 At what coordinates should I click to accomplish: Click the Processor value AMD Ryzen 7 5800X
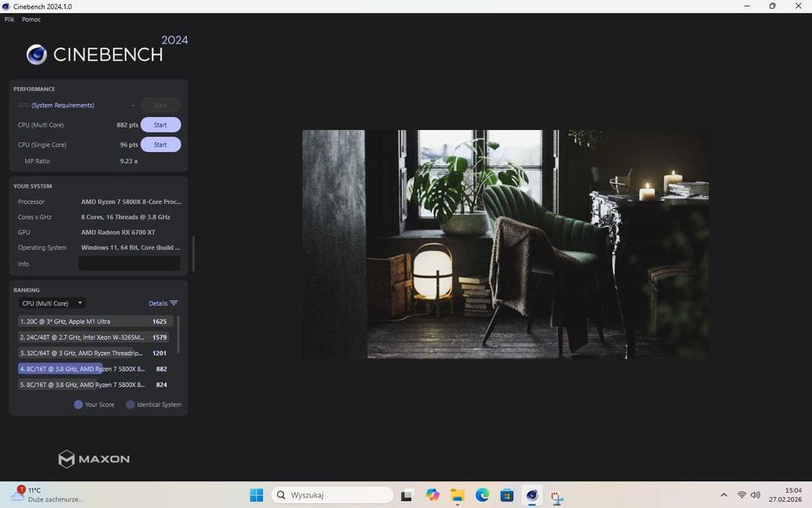coord(131,202)
